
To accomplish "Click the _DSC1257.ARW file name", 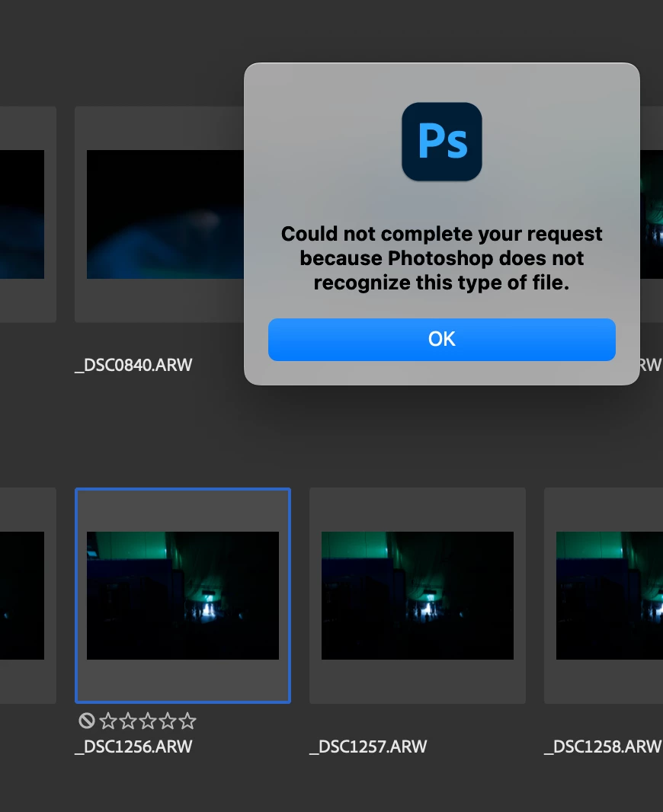I will point(368,746).
